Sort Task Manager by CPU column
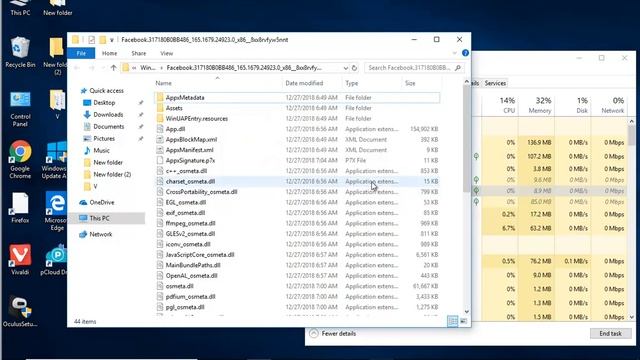 [x=500, y=105]
